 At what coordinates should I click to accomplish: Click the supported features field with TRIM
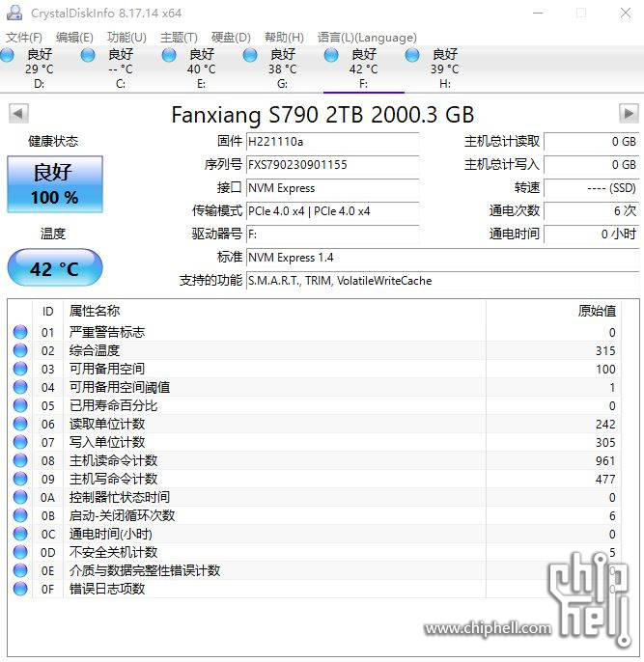(x=443, y=281)
